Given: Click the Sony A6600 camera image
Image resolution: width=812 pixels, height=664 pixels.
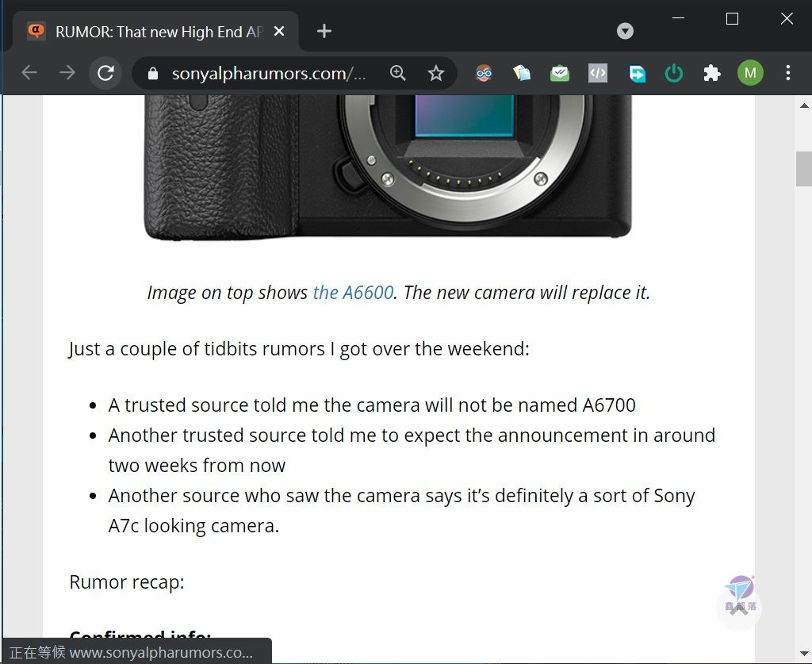Looking at the screenshot, I should [388, 168].
